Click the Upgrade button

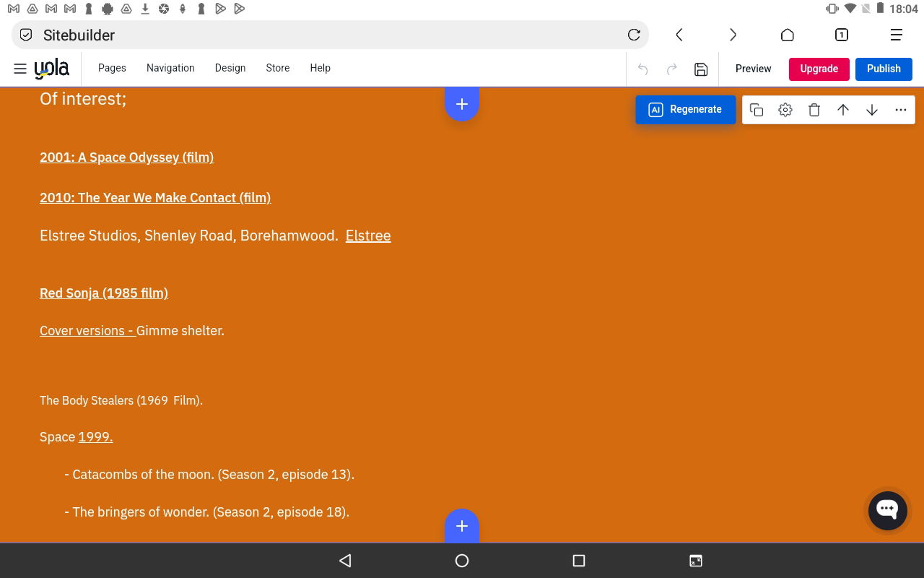click(819, 69)
